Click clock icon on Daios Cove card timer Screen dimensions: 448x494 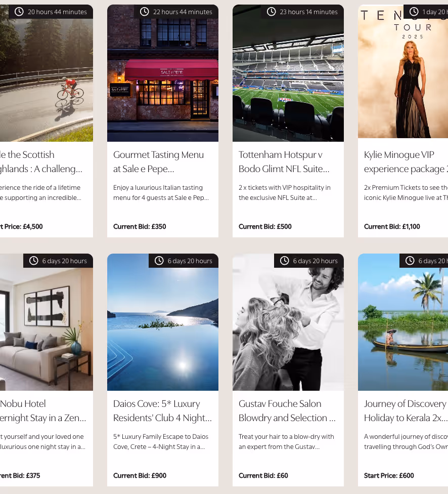pyautogui.click(x=159, y=261)
